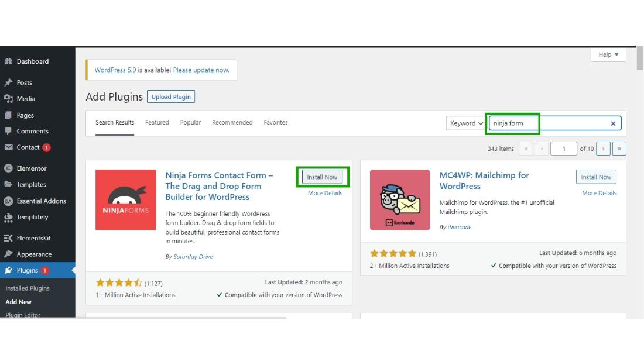Open Installed Plugins submenu item
Image resolution: width=644 pixels, height=362 pixels.
click(27, 288)
